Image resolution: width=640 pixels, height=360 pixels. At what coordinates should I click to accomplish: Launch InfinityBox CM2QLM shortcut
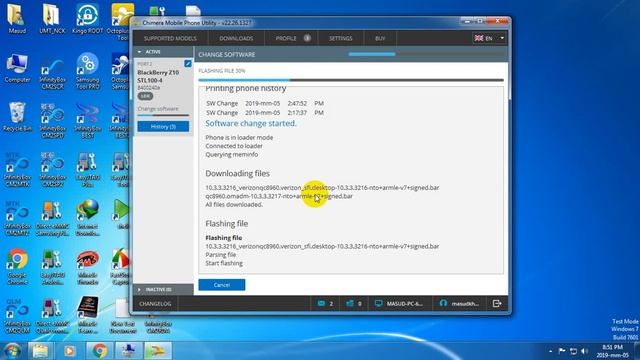(x=17, y=316)
